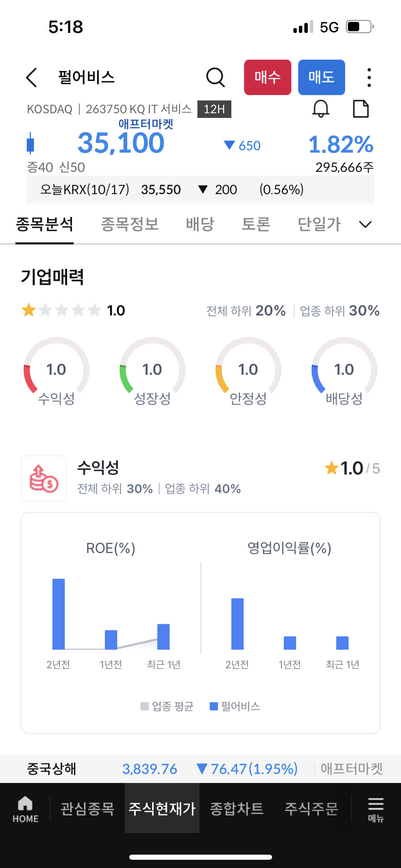This screenshot has width=401, height=868.
Task: Tap the candlestick chart icon
Action: pos(31,143)
